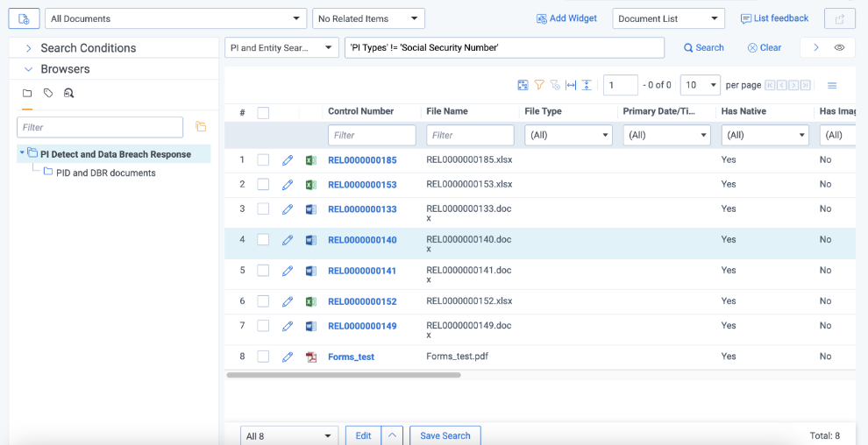Check the box for row 8 Forms_test
868x445 pixels.
263,357
